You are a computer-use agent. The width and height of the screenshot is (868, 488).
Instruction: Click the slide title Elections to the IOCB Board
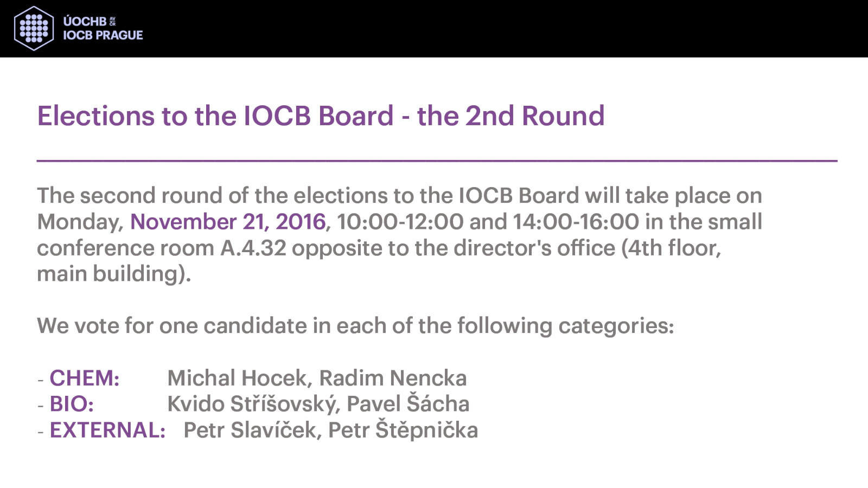[321, 116]
